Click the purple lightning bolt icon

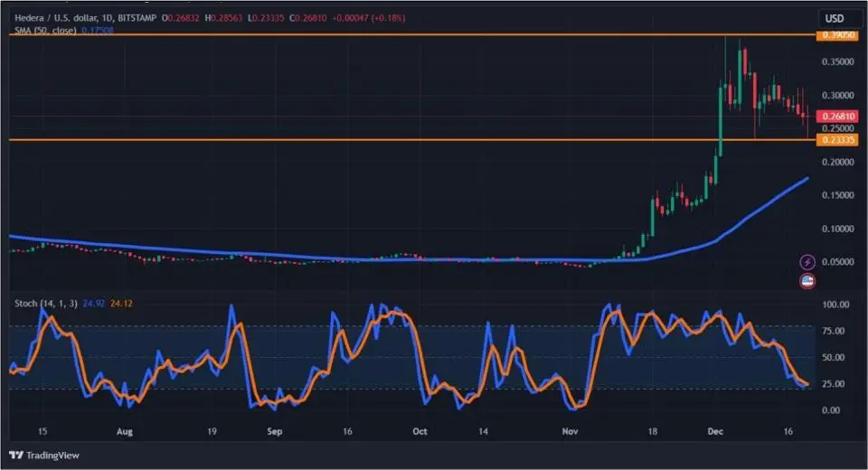click(x=807, y=262)
